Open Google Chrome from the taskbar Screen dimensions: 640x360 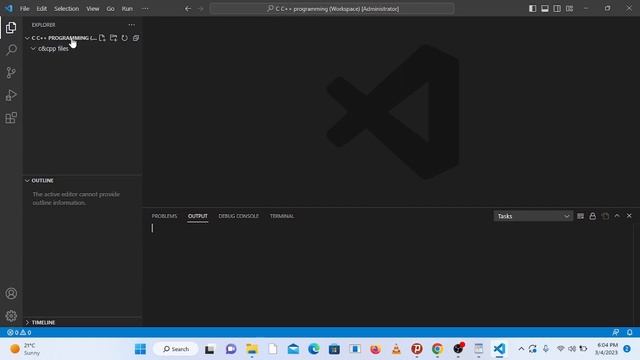(x=437, y=349)
